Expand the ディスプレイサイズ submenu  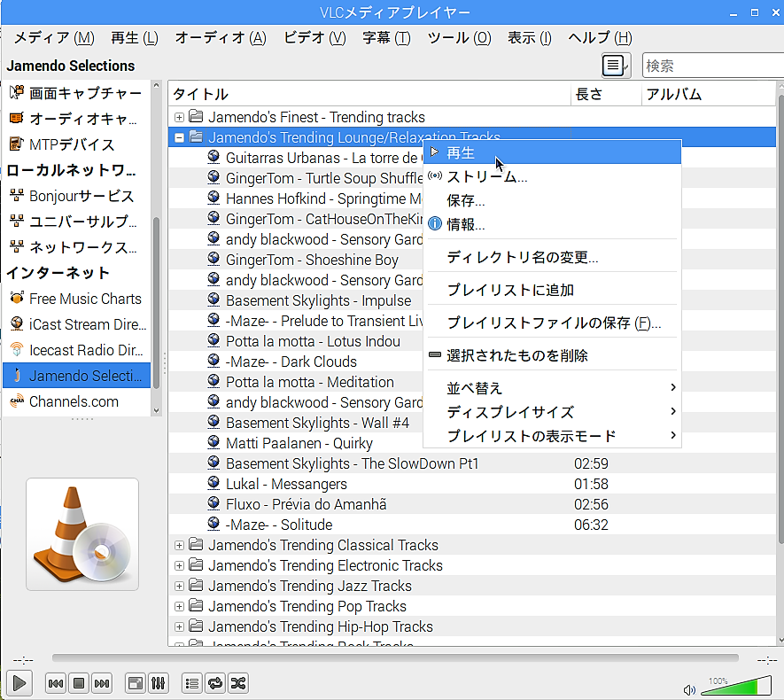pos(552,412)
